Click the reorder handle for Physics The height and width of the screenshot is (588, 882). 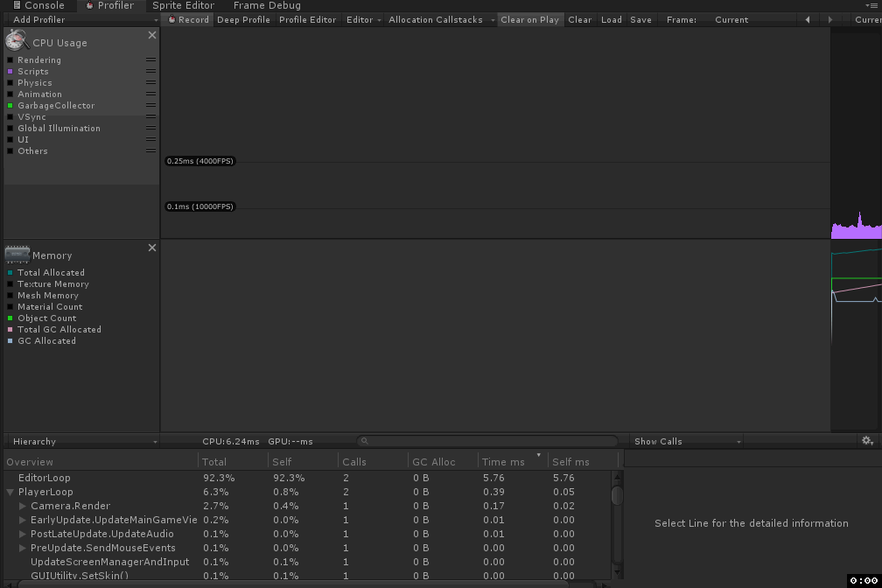(150, 82)
